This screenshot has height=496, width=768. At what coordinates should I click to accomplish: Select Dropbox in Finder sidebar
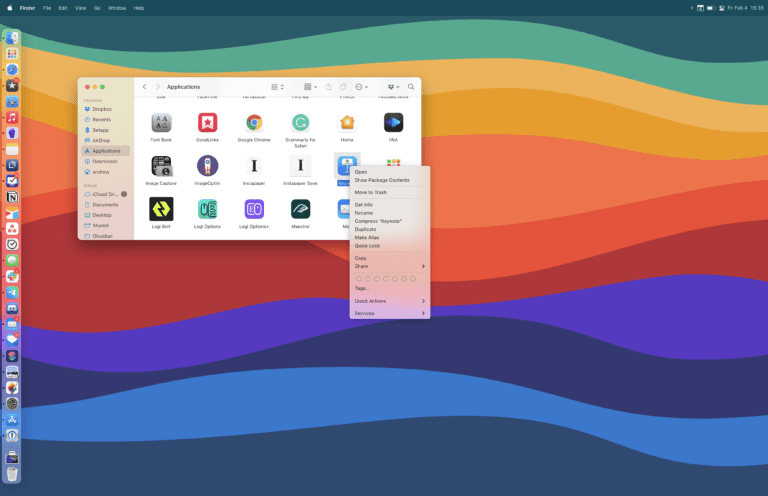[x=106, y=109]
